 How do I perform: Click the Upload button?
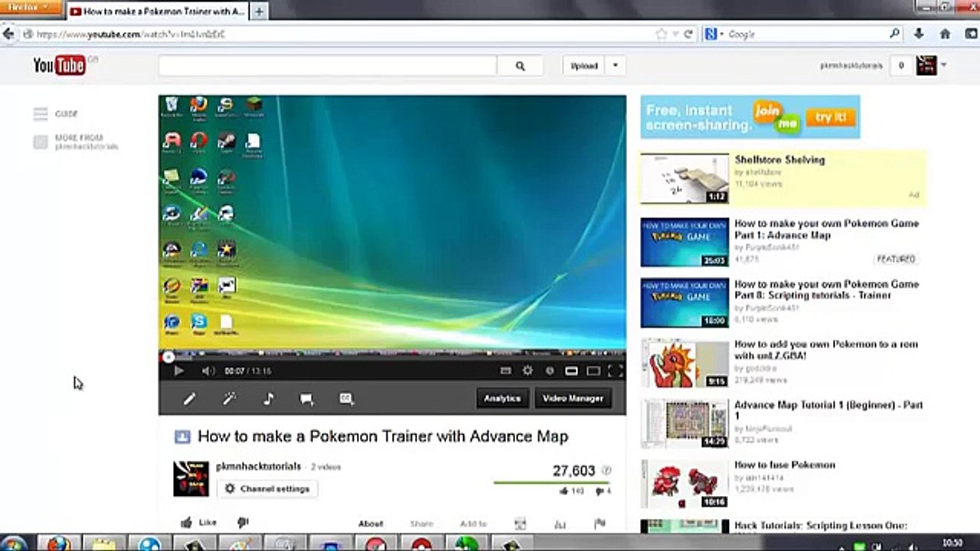click(x=584, y=66)
